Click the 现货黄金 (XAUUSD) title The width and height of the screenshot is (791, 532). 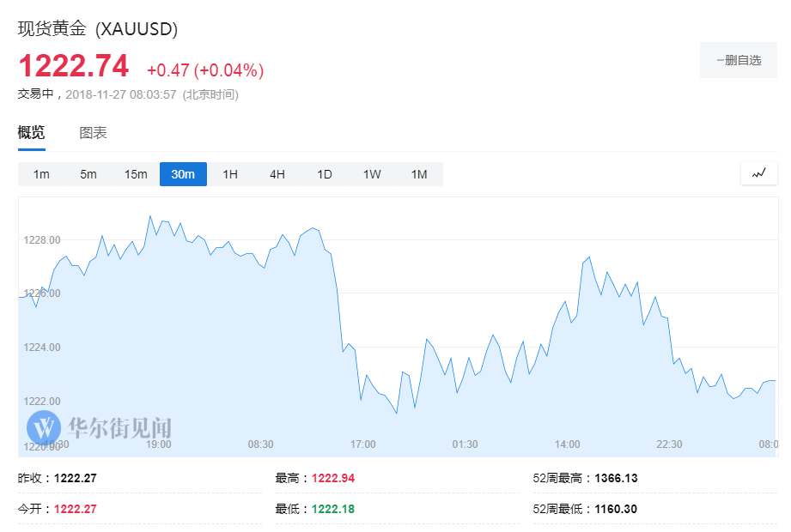[98, 28]
